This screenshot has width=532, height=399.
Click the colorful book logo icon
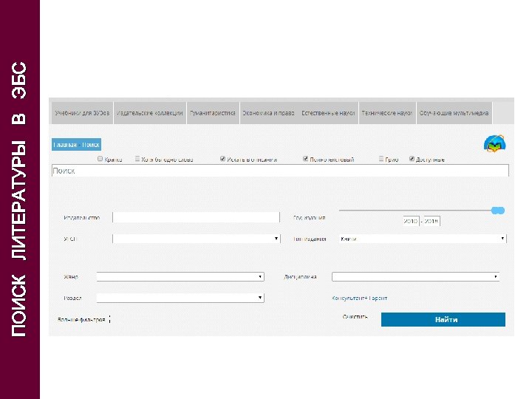point(494,144)
